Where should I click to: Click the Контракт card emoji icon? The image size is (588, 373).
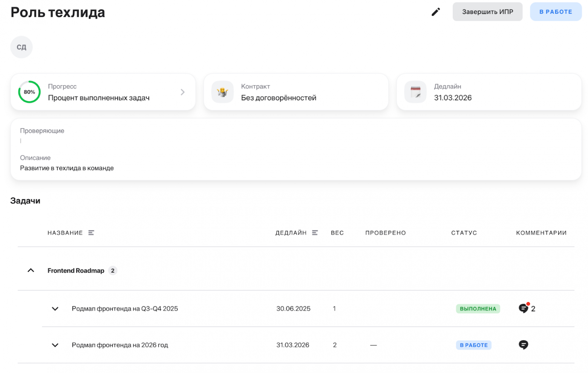pos(222,92)
